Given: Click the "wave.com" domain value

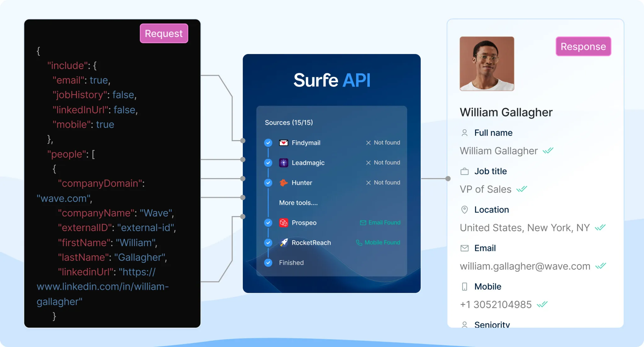Looking at the screenshot, I should pos(64,198).
